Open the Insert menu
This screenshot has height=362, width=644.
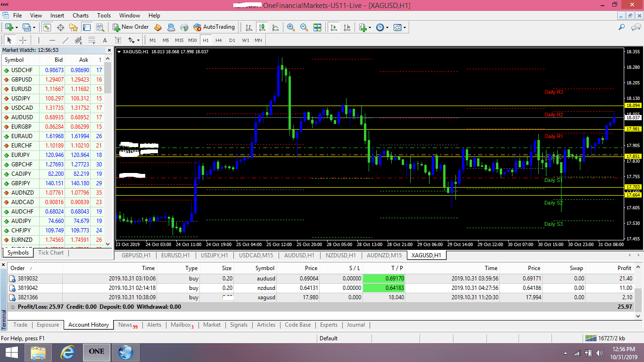58,16
